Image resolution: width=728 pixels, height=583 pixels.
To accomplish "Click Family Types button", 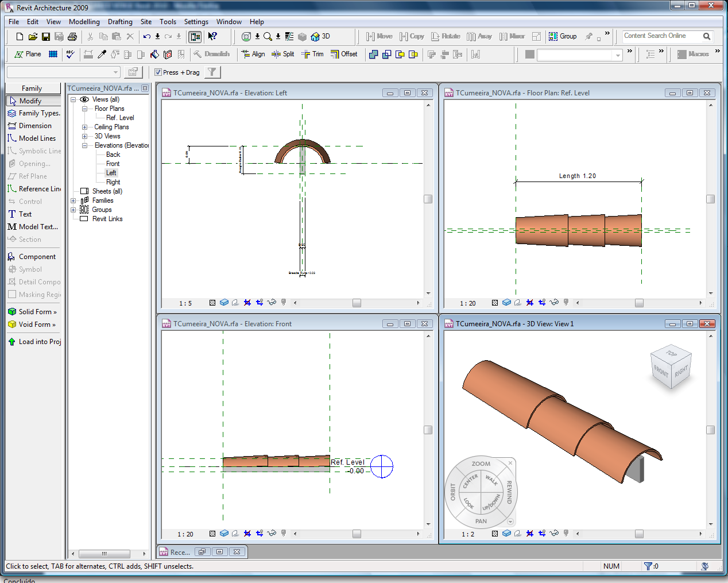I will [x=34, y=113].
